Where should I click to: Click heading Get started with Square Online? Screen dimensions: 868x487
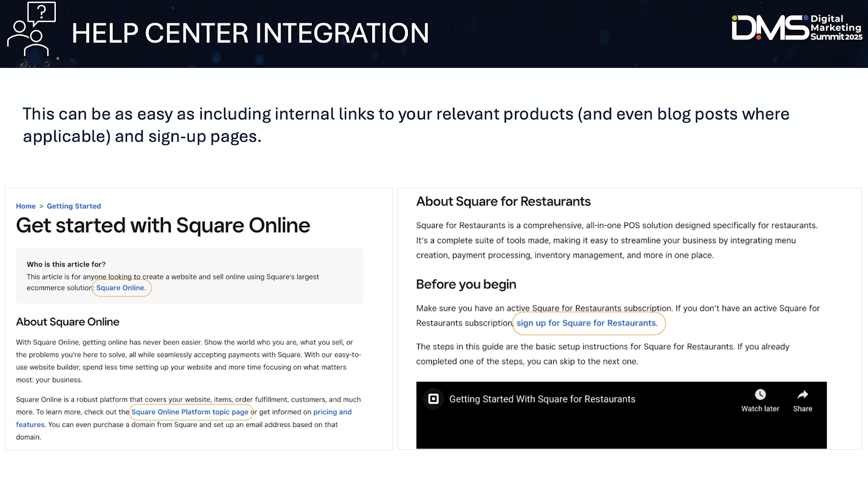tap(163, 225)
